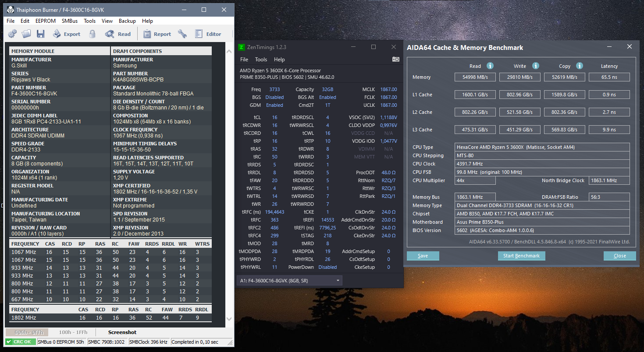Click the Close button in AIDA64 benchmark
This screenshot has width=644, height=352.
click(x=620, y=256)
